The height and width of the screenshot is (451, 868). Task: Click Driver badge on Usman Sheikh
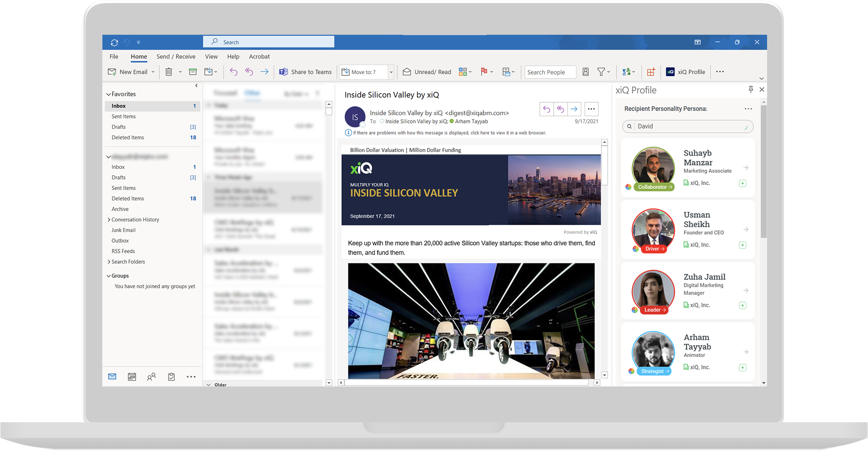pyautogui.click(x=655, y=249)
